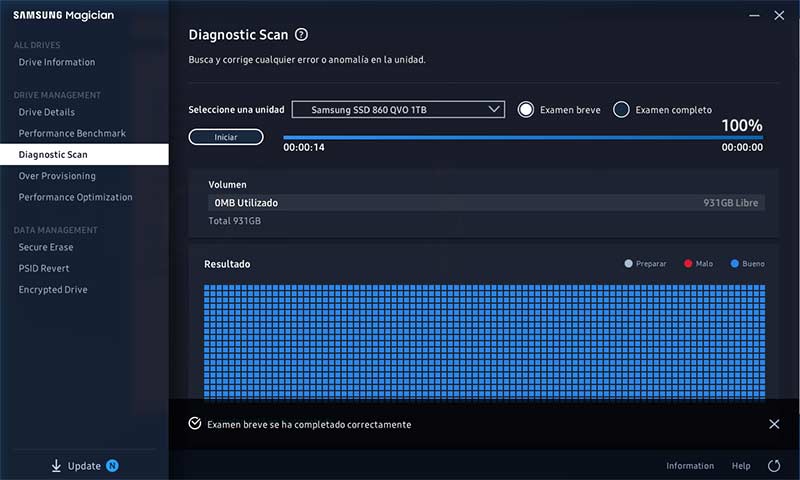This screenshot has width=800, height=480.
Task: Click the Volumen heading
Action: coord(227,185)
